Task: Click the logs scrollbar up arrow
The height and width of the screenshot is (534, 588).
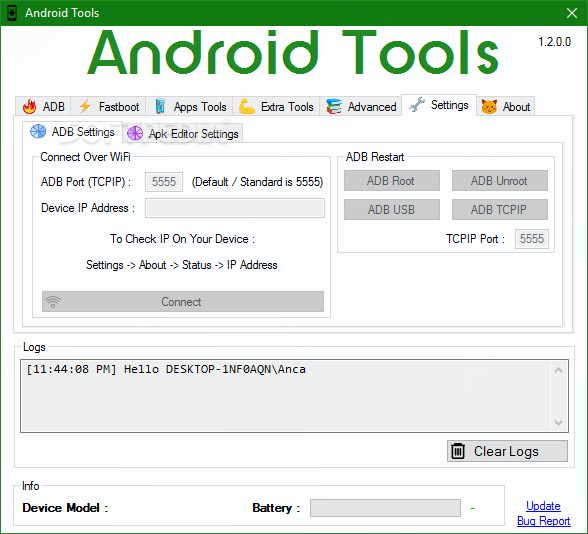Action: 558,370
